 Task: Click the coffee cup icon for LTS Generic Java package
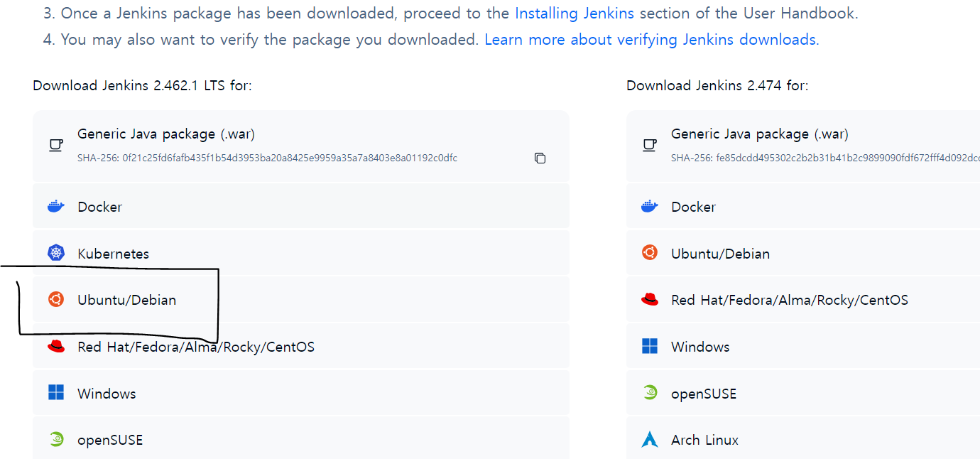[x=56, y=146]
